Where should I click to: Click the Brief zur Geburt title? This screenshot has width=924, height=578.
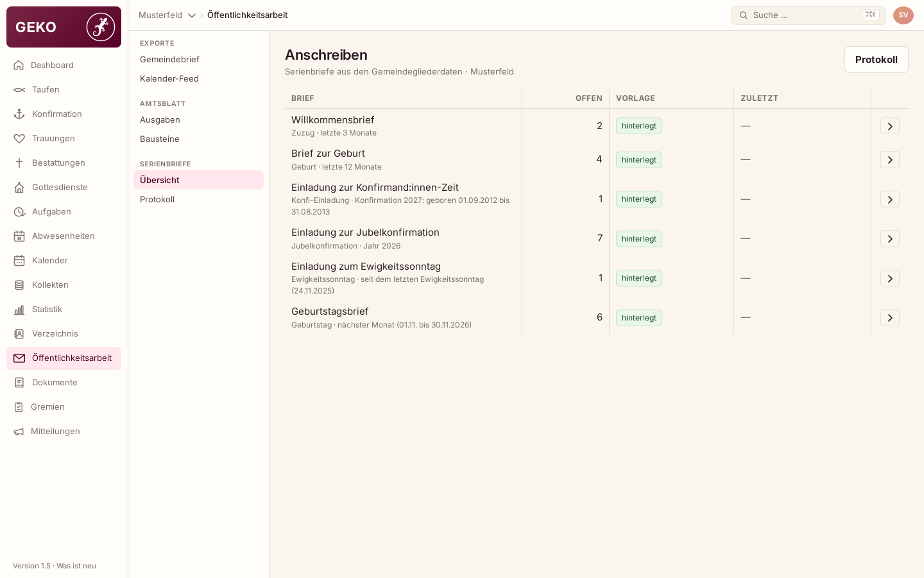point(328,153)
